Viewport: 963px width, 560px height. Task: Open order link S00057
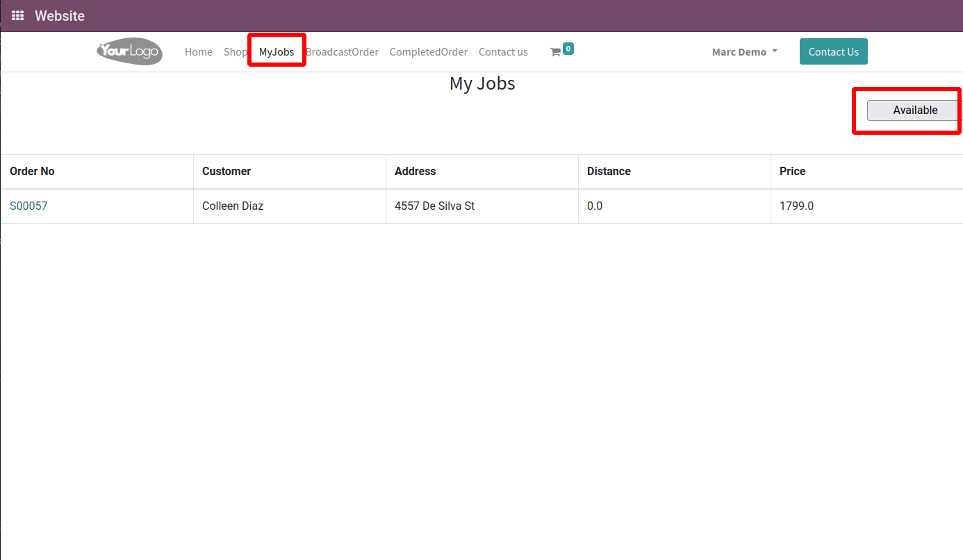click(x=28, y=206)
